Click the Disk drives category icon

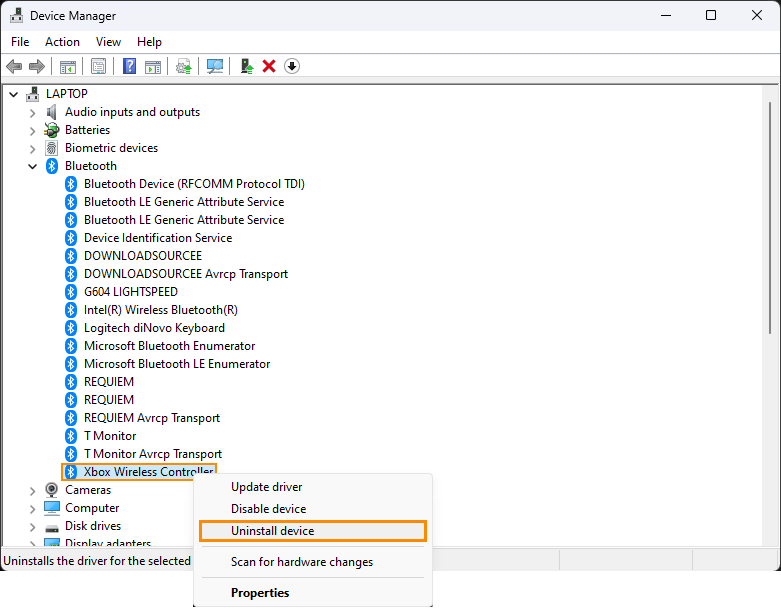tap(51, 527)
